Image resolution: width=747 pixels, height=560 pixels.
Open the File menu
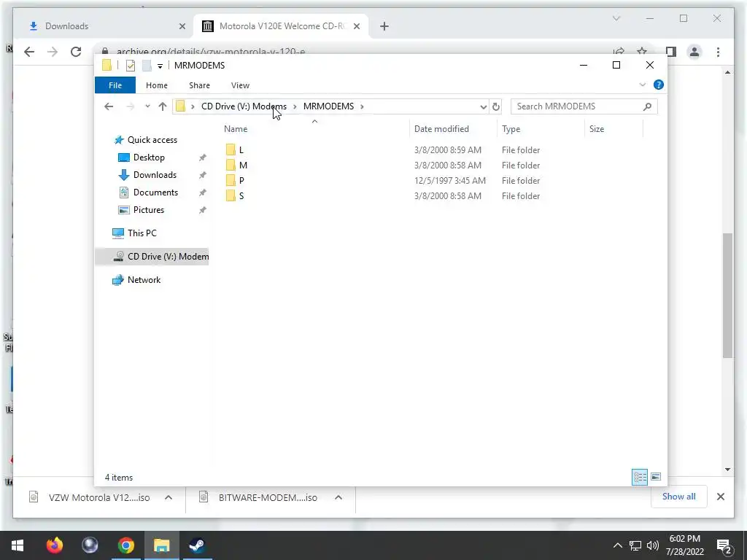[115, 85]
